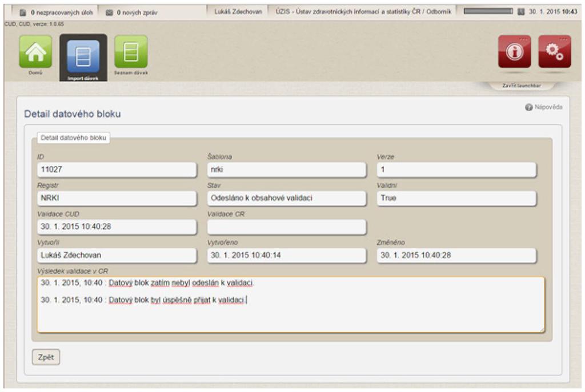Open user name Lukáš Zdechovan in top bar
Viewport: 585px width, 392px height.
tap(238, 11)
